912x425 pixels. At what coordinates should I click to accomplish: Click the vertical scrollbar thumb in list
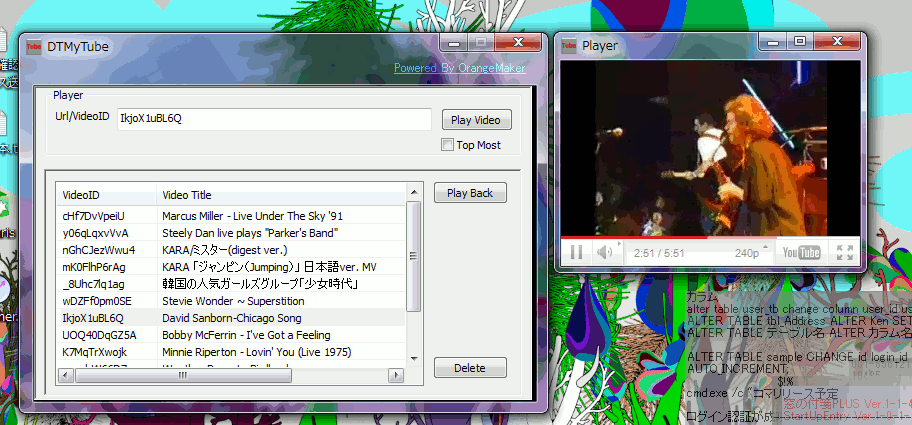[x=414, y=256]
